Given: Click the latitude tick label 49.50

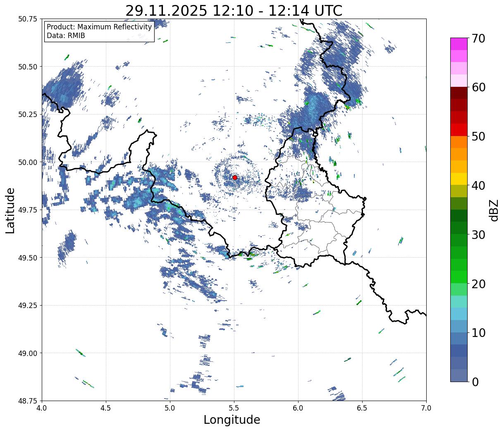Looking at the screenshot, I should coord(28,258).
